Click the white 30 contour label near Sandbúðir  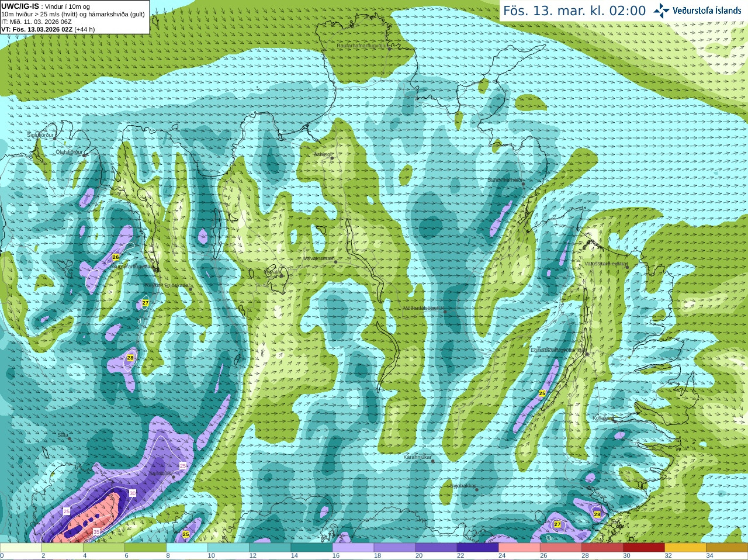click(x=133, y=493)
